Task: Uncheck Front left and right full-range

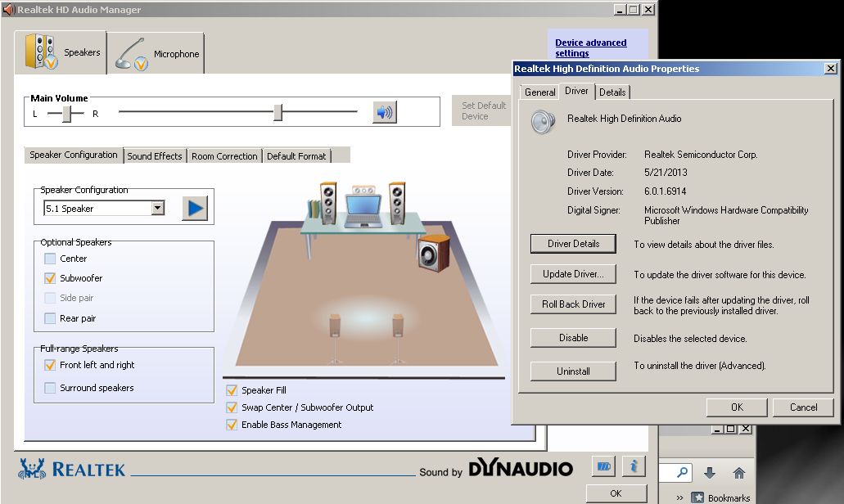Action: (50, 365)
